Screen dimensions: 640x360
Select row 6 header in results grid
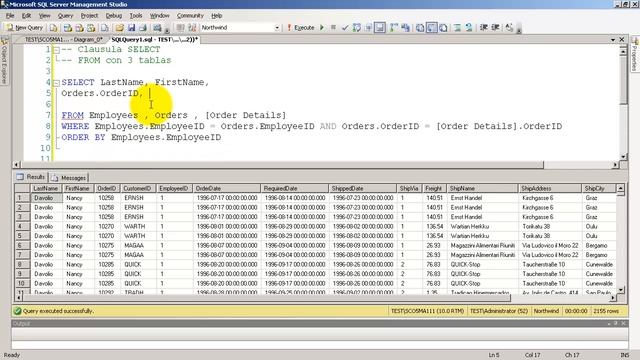[22, 245]
